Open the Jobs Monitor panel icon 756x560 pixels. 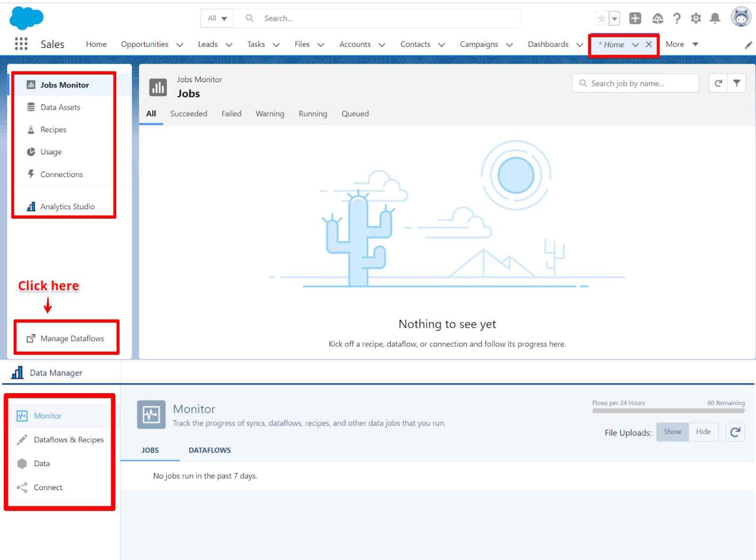tap(31, 85)
